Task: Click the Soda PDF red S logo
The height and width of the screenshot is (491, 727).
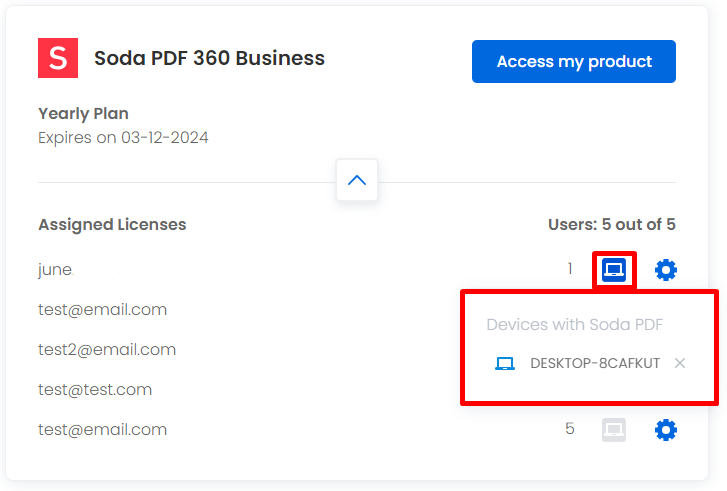Action: point(58,58)
